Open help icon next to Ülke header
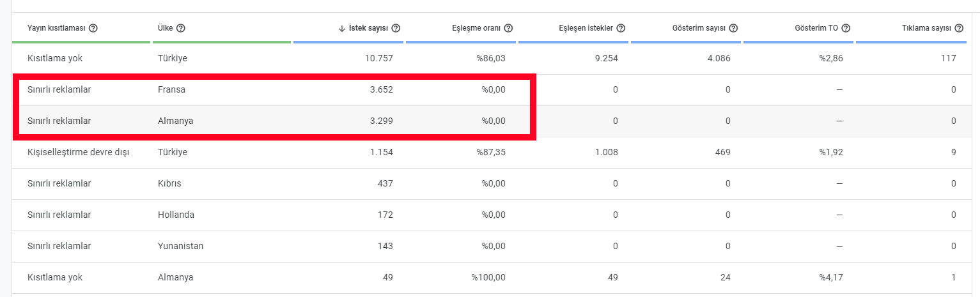 181,28
